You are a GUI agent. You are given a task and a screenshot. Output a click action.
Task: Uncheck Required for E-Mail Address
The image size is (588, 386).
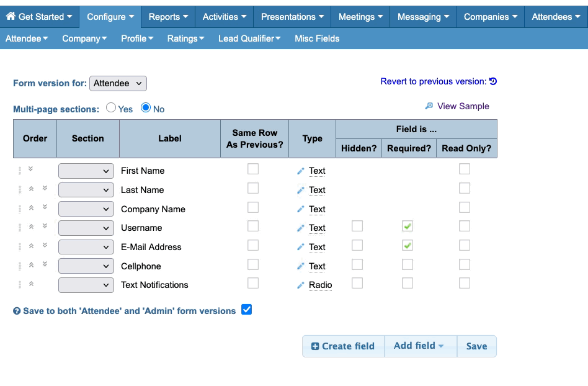(407, 246)
